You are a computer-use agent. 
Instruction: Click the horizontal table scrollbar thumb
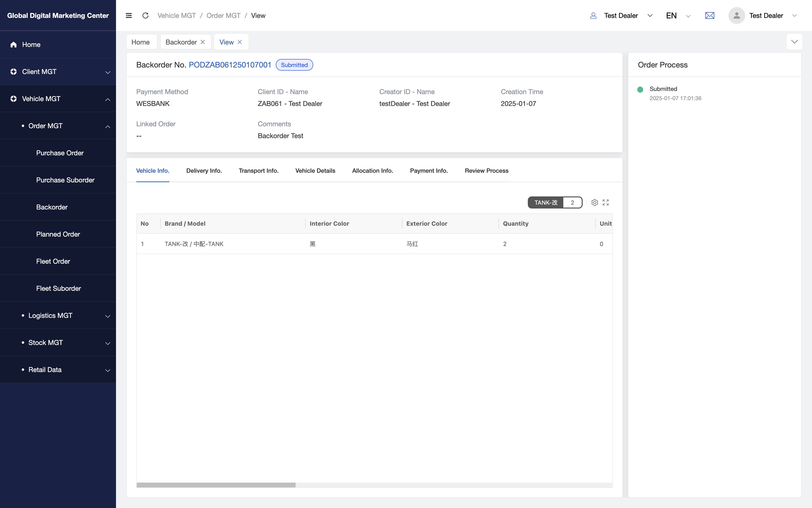(216, 485)
